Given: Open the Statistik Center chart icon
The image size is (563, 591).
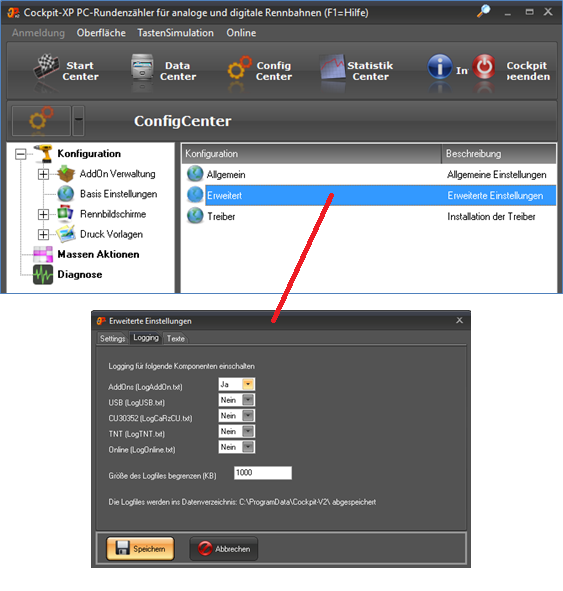Looking at the screenshot, I should click(332, 67).
